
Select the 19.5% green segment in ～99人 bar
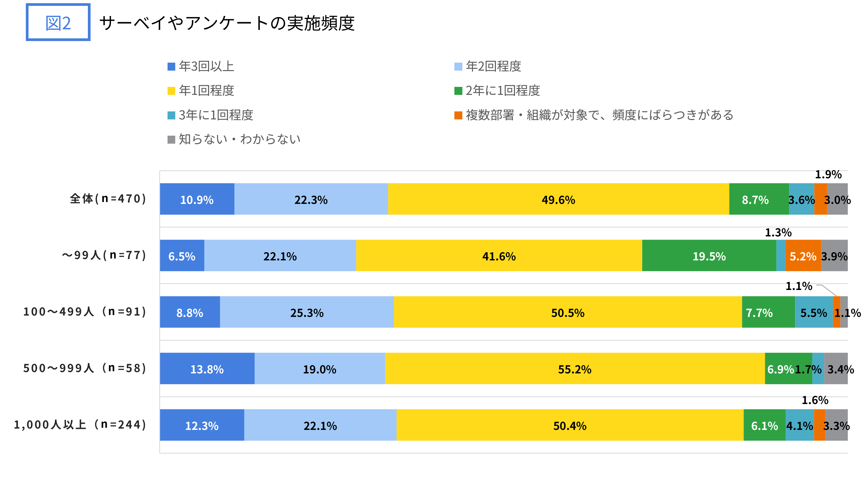(709, 256)
